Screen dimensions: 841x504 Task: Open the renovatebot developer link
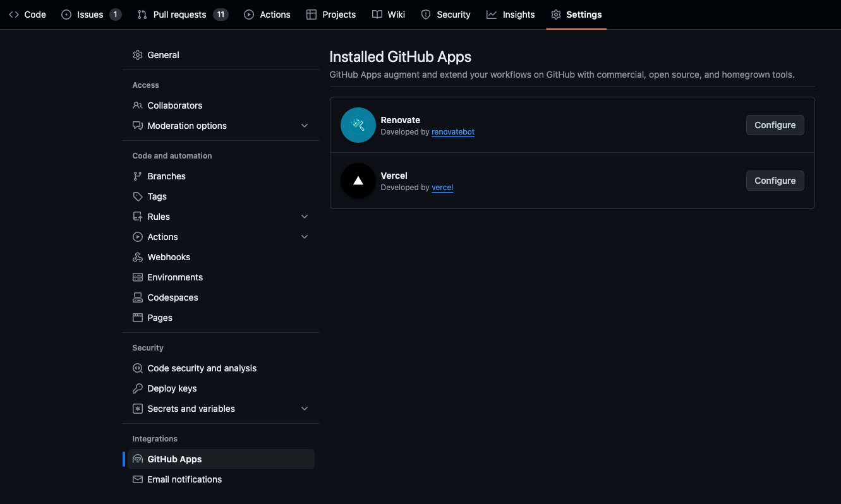pyautogui.click(x=453, y=132)
